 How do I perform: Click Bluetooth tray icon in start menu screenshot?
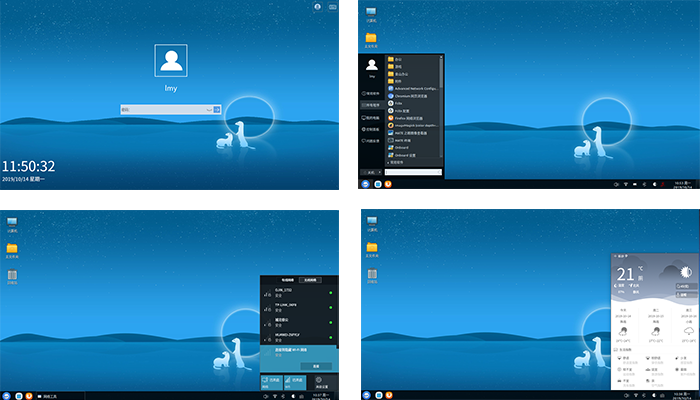point(644,184)
